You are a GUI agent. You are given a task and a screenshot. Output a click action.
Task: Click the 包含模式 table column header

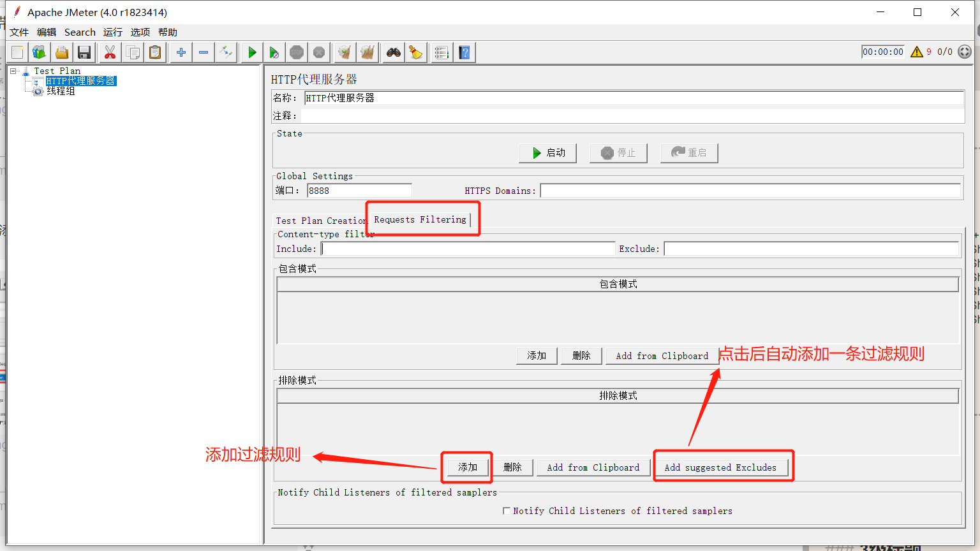[x=618, y=284]
